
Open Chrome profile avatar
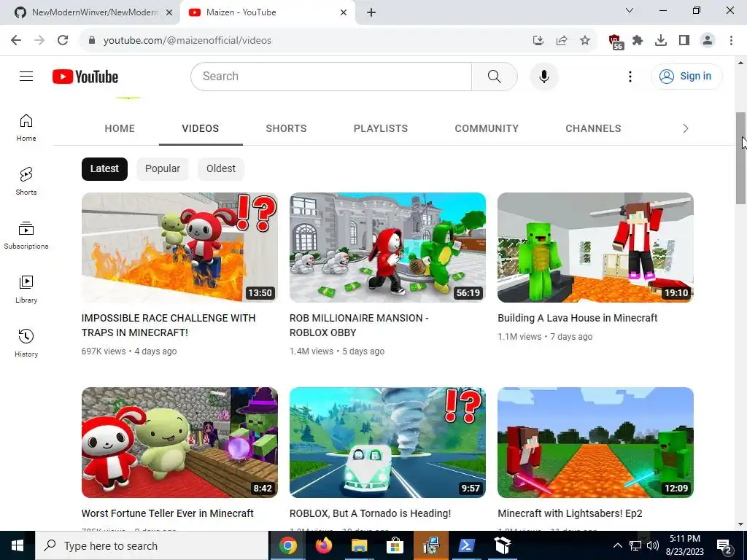point(708,41)
